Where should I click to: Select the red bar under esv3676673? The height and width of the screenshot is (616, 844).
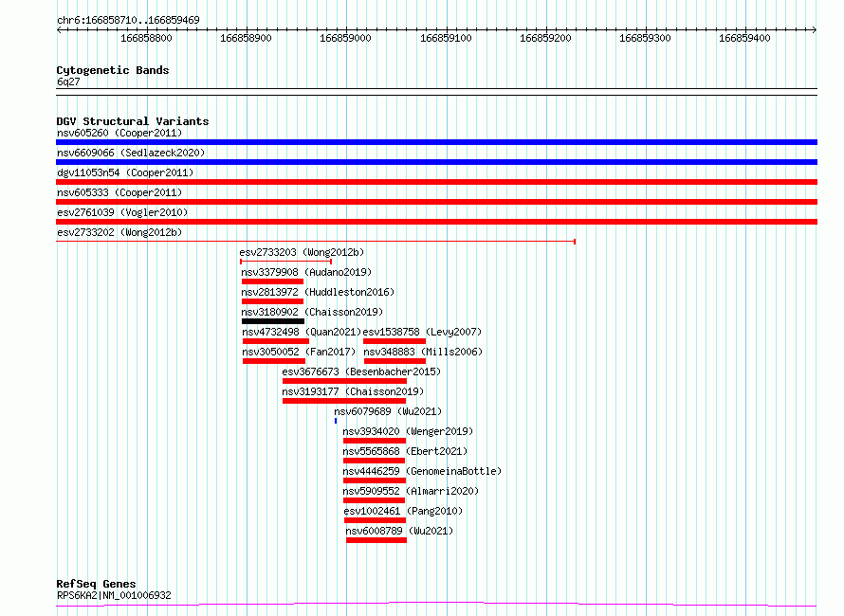[344, 381]
